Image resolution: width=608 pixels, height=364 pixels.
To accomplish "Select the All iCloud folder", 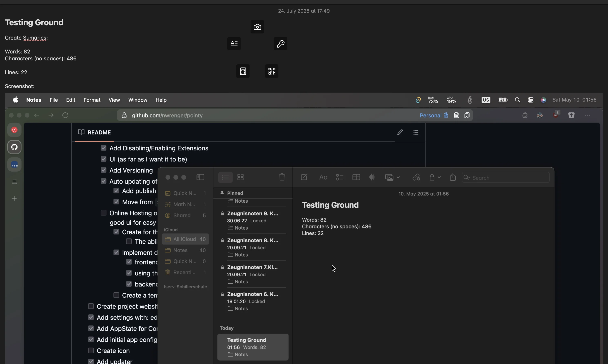I will click(185, 239).
